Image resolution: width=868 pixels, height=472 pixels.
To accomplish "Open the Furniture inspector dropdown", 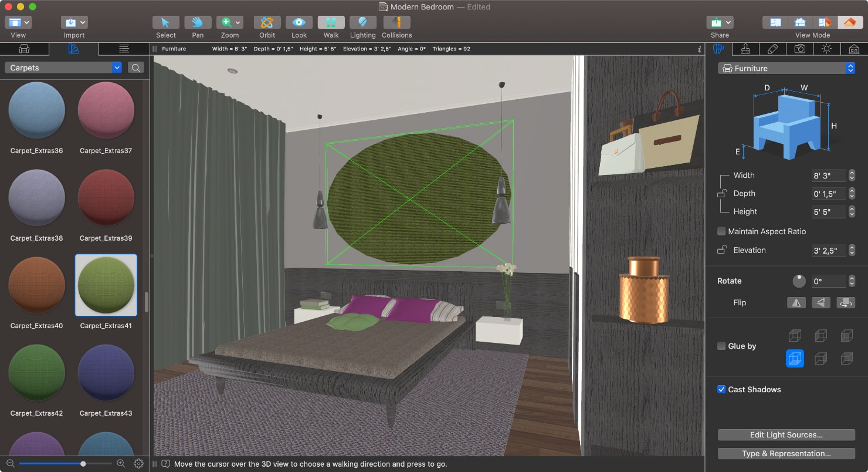I will (x=786, y=68).
